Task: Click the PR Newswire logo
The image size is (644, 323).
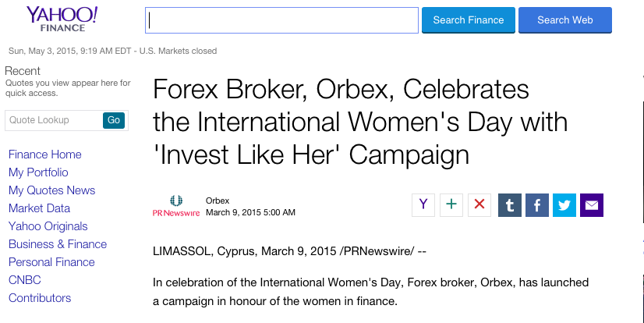Action: (175, 206)
